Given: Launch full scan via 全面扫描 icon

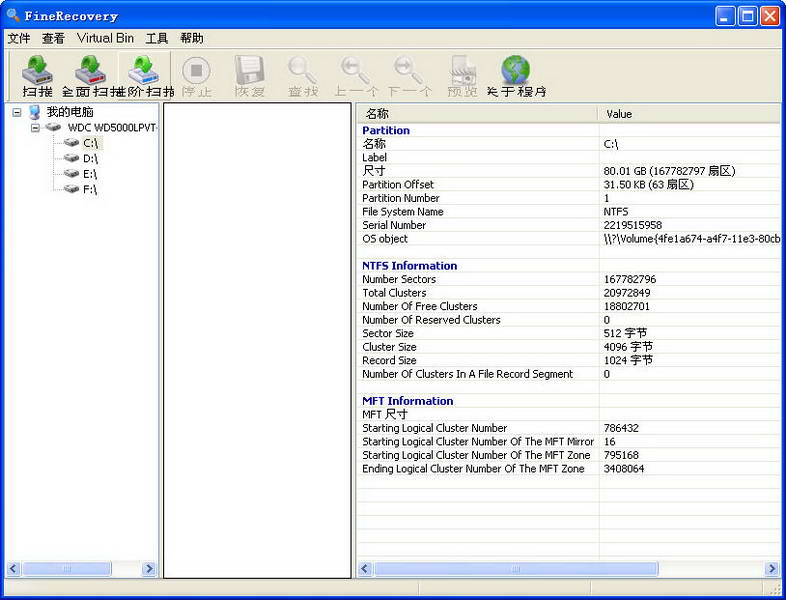Looking at the screenshot, I should [90, 76].
